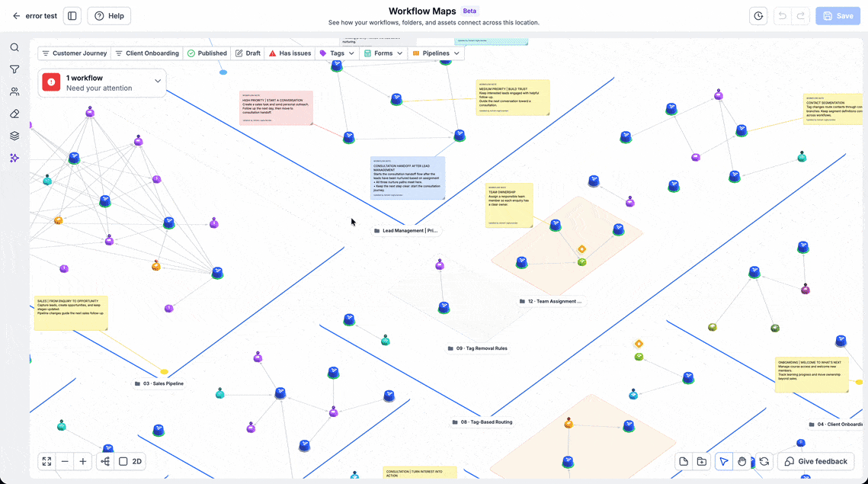Select the pointer cursor tool
Screen dimensions: 868x484
coord(724,461)
